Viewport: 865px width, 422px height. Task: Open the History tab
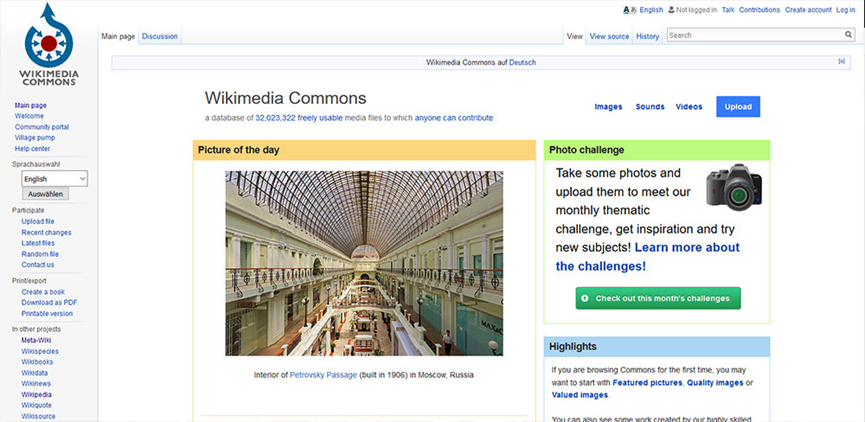tap(647, 37)
